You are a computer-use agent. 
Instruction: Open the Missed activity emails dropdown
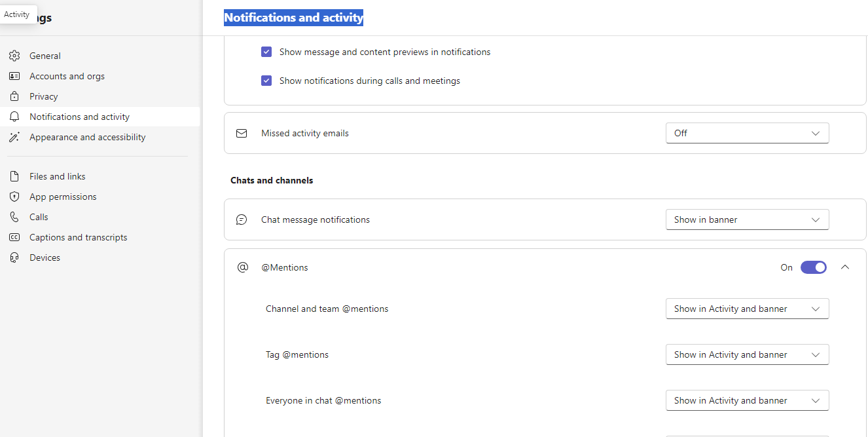pos(747,133)
